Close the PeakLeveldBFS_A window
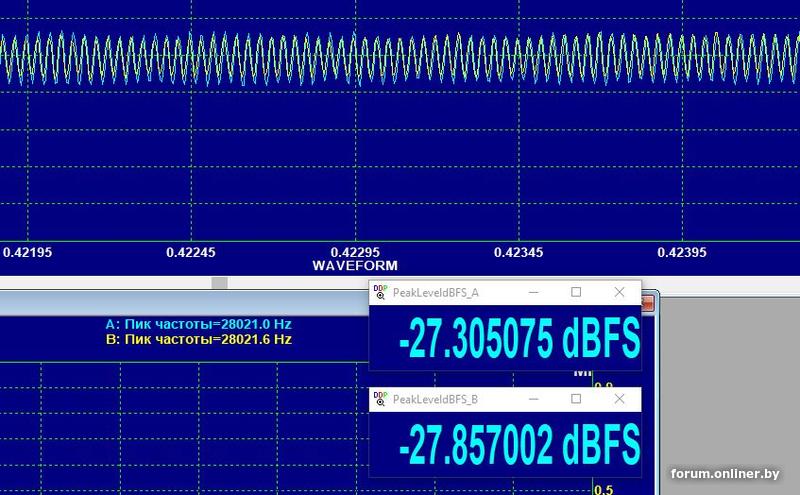The height and width of the screenshot is (495, 800). click(619, 292)
